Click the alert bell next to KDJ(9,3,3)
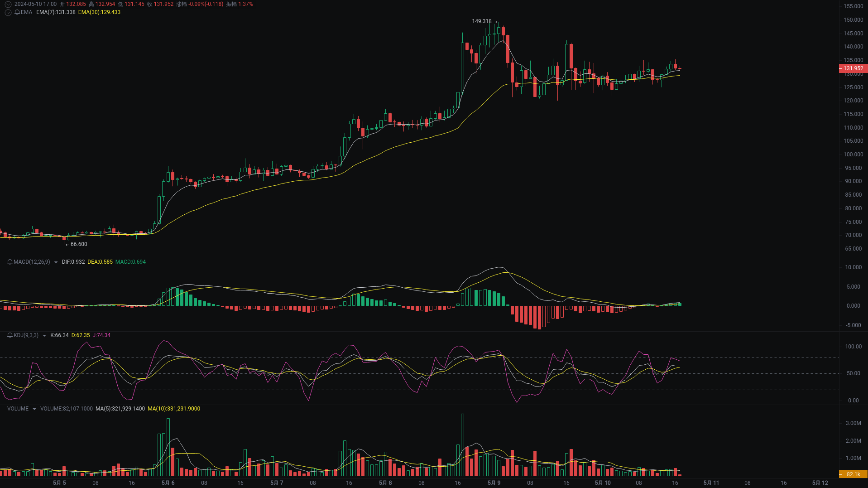868x488 pixels. coord(9,335)
